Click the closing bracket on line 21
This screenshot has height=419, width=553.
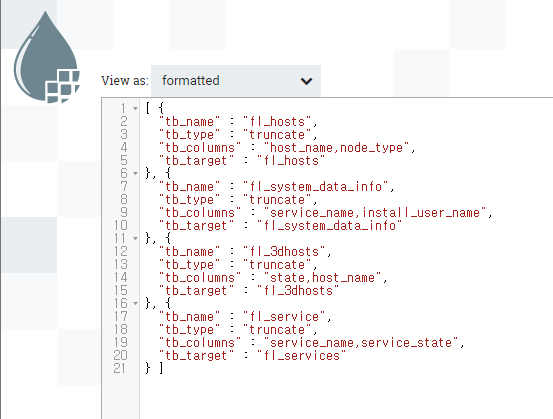pyautogui.click(x=161, y=369)
